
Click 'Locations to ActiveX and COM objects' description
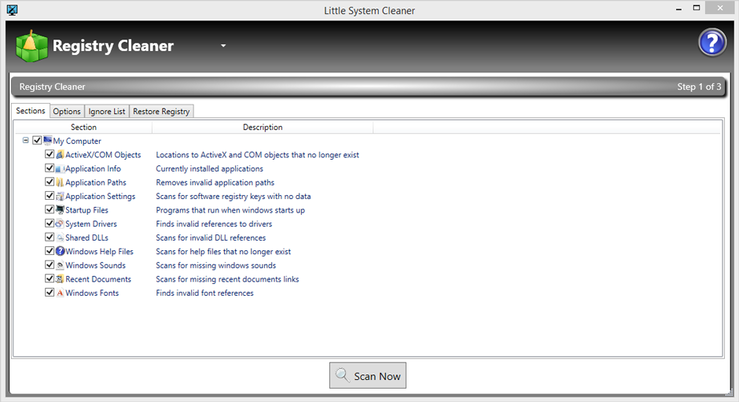pos(257,155)
